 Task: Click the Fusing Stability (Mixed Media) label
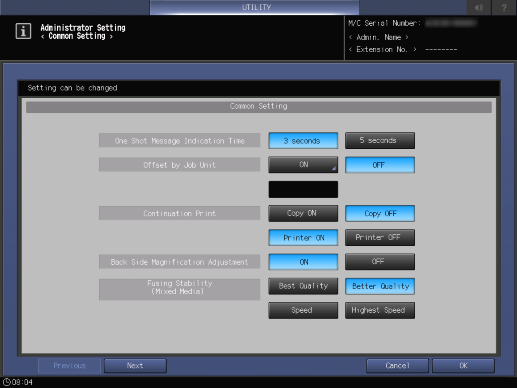[x=179, y=289]
